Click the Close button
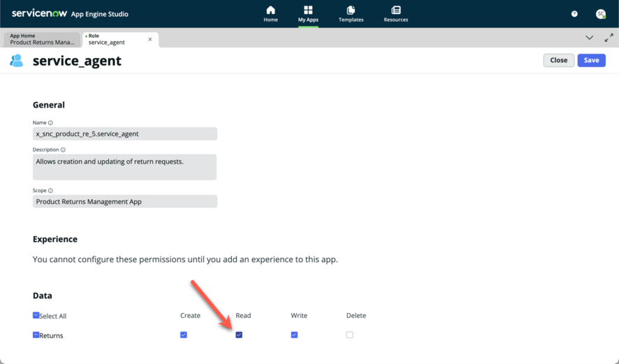619x364 pixels. 559,60
